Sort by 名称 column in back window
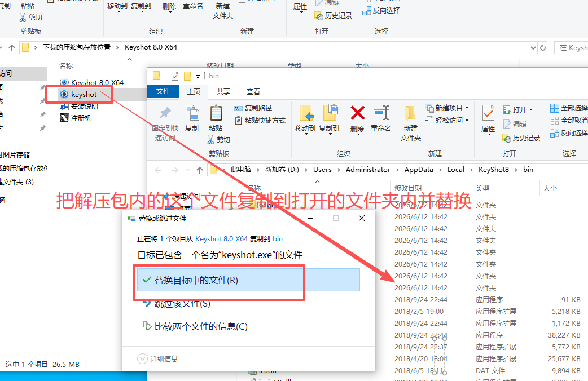Screen dimensions: 588x381 point(66,65)
